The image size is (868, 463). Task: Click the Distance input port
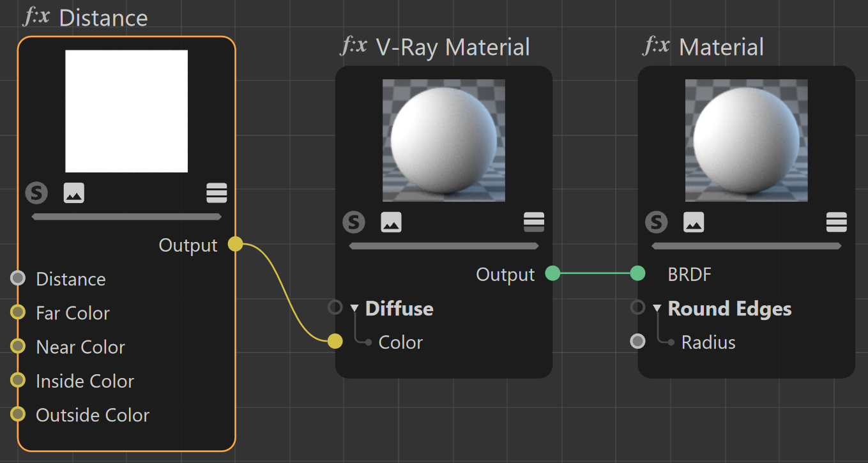pos(18,278)
